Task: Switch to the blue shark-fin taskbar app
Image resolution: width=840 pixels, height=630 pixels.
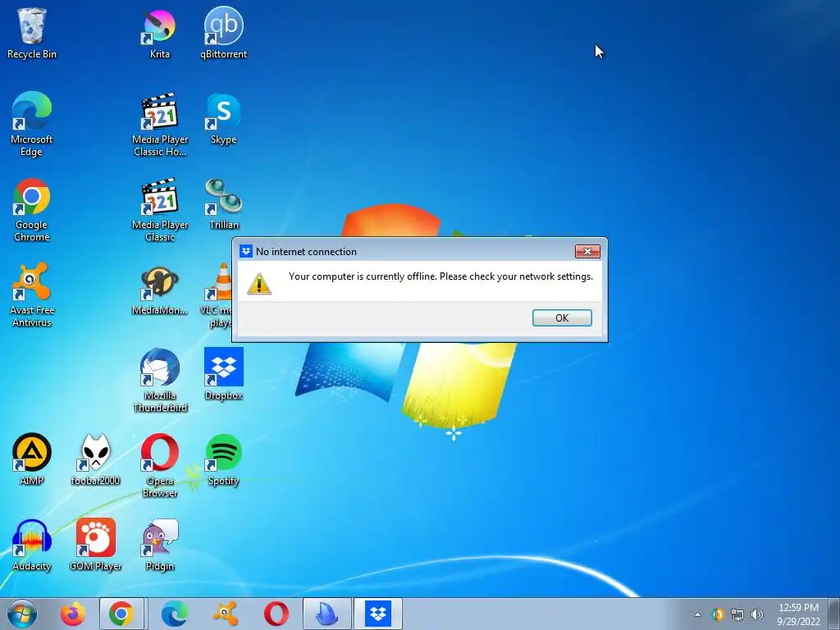Action: pos(326,614)
